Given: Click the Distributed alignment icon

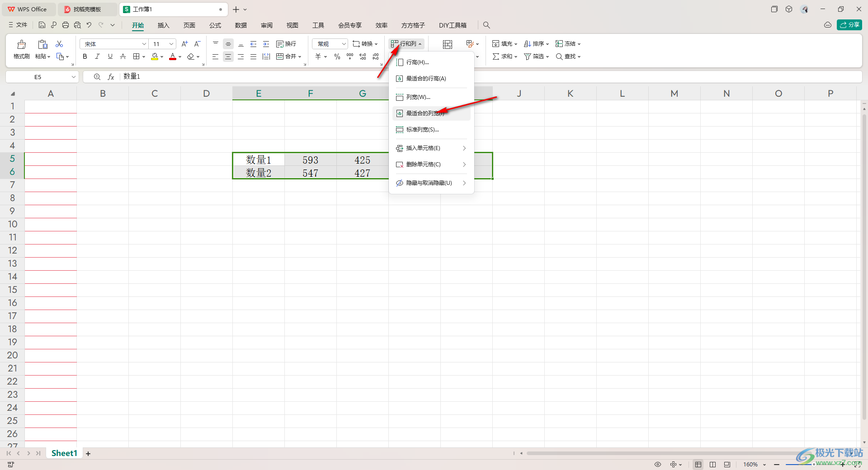Looking at the screenshot, I should coord(266,56).
